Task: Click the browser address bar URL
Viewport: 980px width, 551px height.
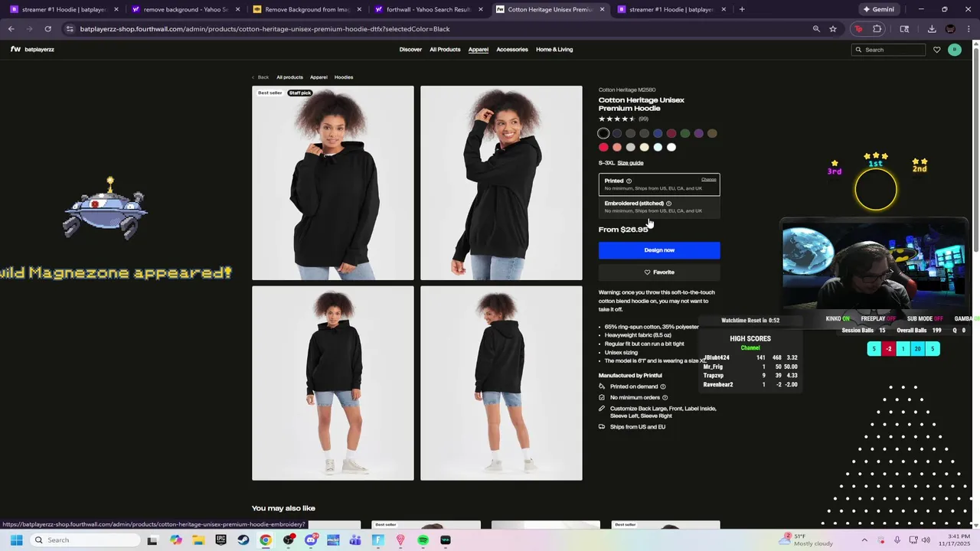Action: (x=265, y=29)
